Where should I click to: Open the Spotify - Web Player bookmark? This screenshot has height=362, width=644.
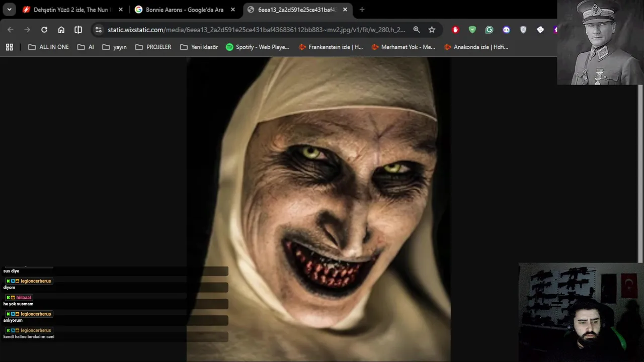[x=258, y=47]
